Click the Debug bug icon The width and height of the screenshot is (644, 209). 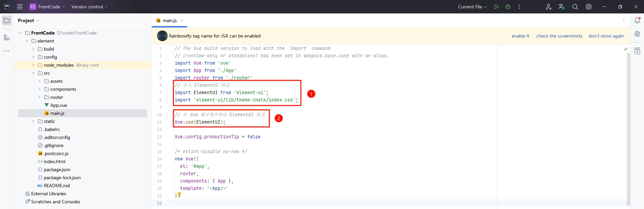click(x=508, y=7)
